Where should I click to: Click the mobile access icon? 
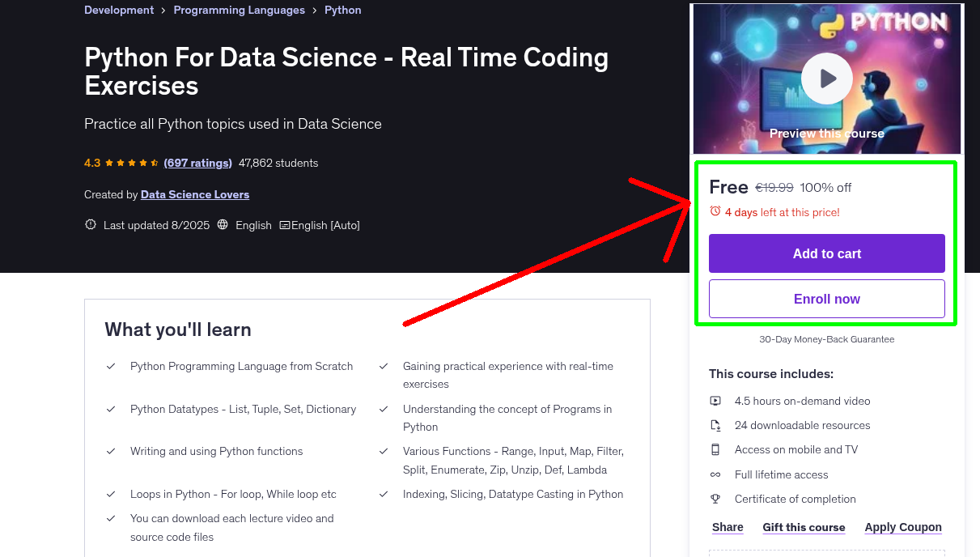click(715, 449)
